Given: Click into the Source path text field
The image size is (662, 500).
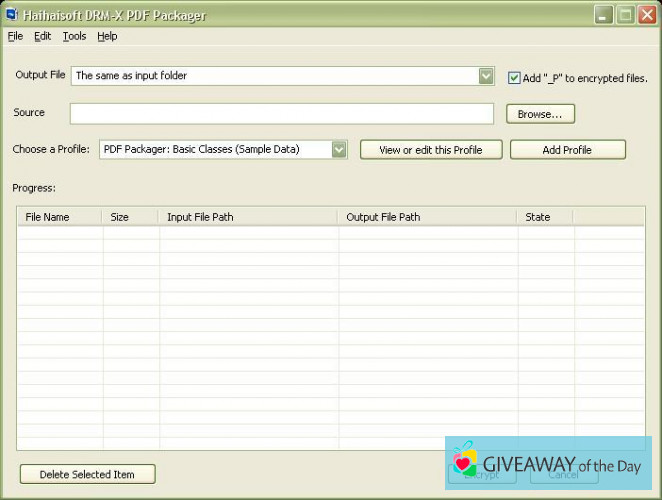Looking at the screenshot, I should [x=282, y=114].
